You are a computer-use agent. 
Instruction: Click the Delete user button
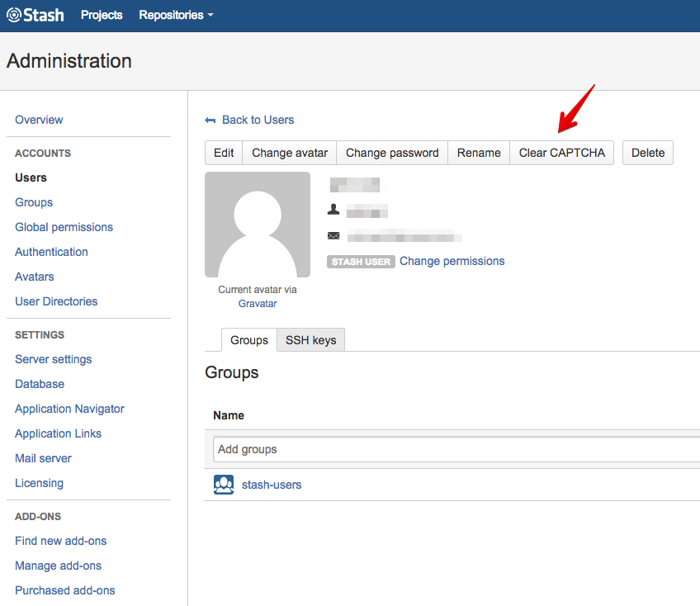click(648, 153)
